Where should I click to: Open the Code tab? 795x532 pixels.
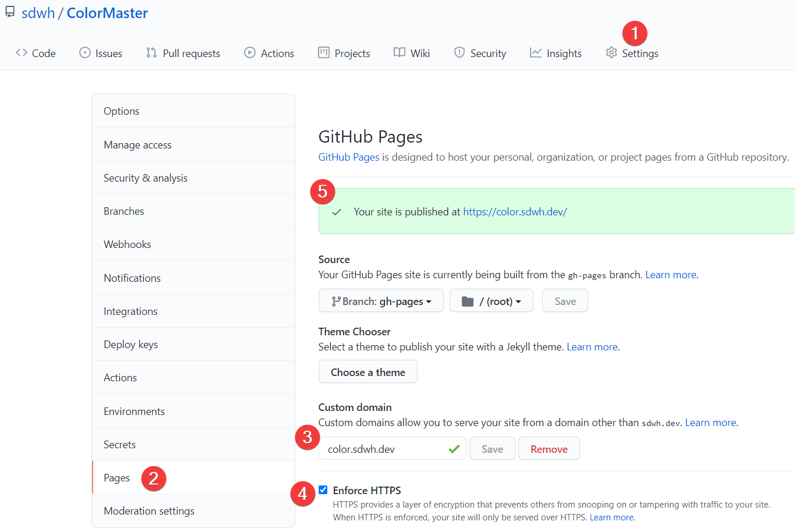click(x=36, y=53)
